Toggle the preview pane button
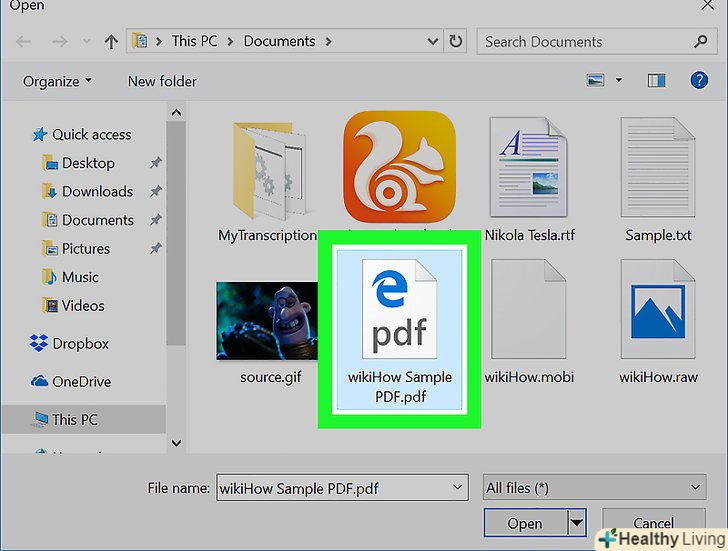Screen dimensions: 728x551 point(656,80)
